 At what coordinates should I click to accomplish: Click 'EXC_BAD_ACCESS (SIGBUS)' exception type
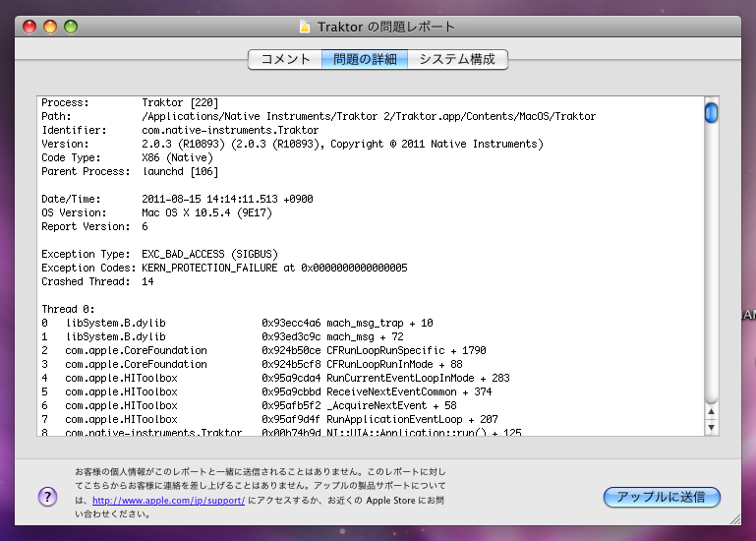pos(209,254)
